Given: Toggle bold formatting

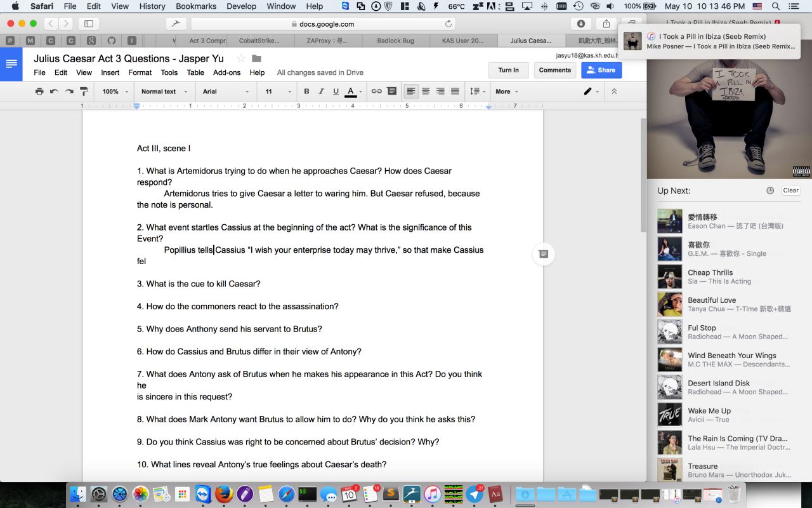Looking at the screenshot, I should [x=306, y=91].
